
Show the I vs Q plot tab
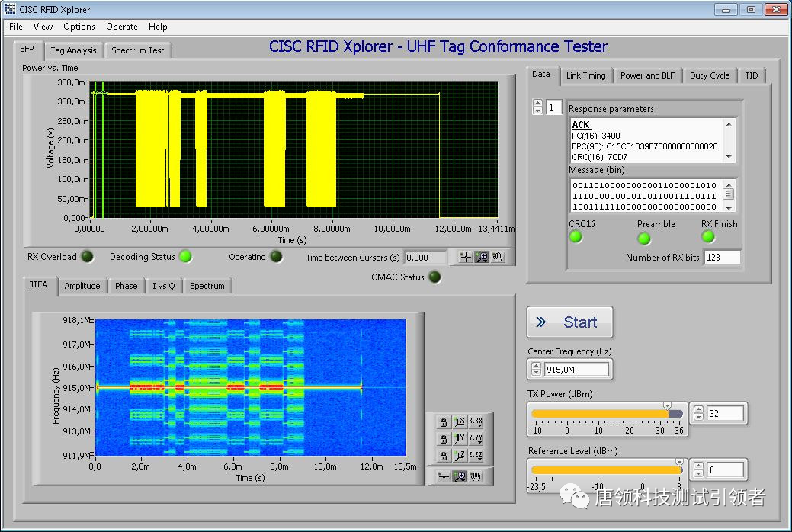[164, 286]
